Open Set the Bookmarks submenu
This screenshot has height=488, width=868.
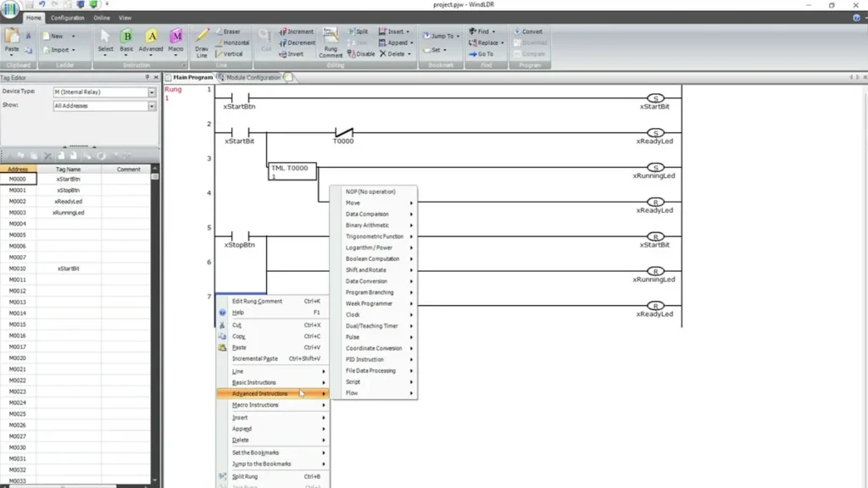coord(273,452)
